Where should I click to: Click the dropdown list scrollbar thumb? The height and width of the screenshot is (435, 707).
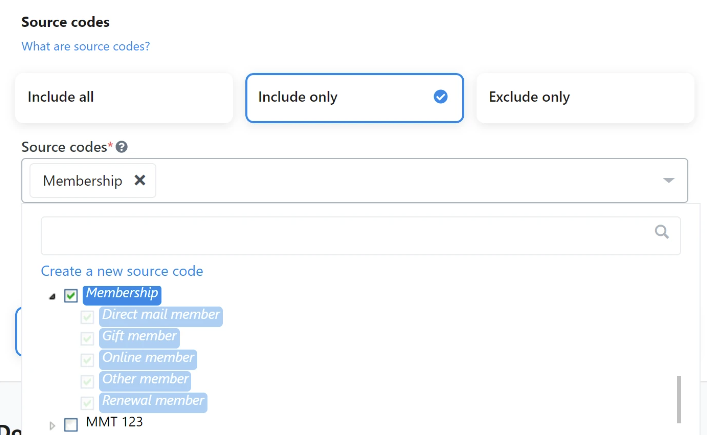(679, 399)
